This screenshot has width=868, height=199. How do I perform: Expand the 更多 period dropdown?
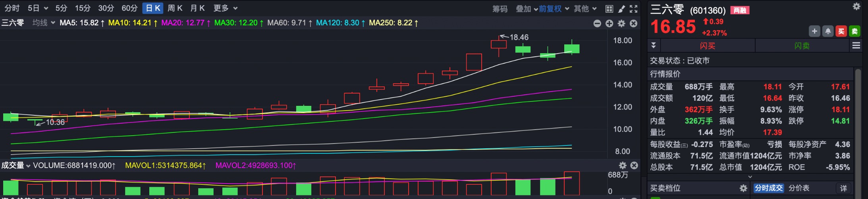(225, 8)
